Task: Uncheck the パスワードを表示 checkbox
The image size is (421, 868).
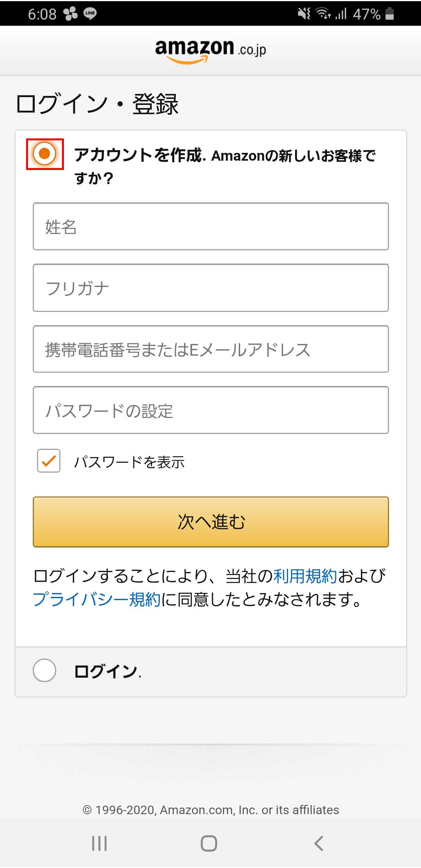Action: (49, 461)
